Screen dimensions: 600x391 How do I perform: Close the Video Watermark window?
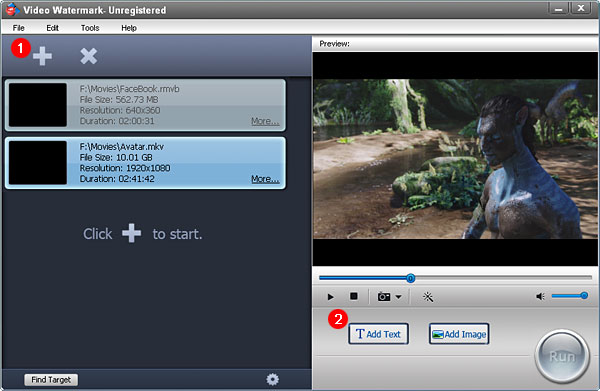click(581, 8)
